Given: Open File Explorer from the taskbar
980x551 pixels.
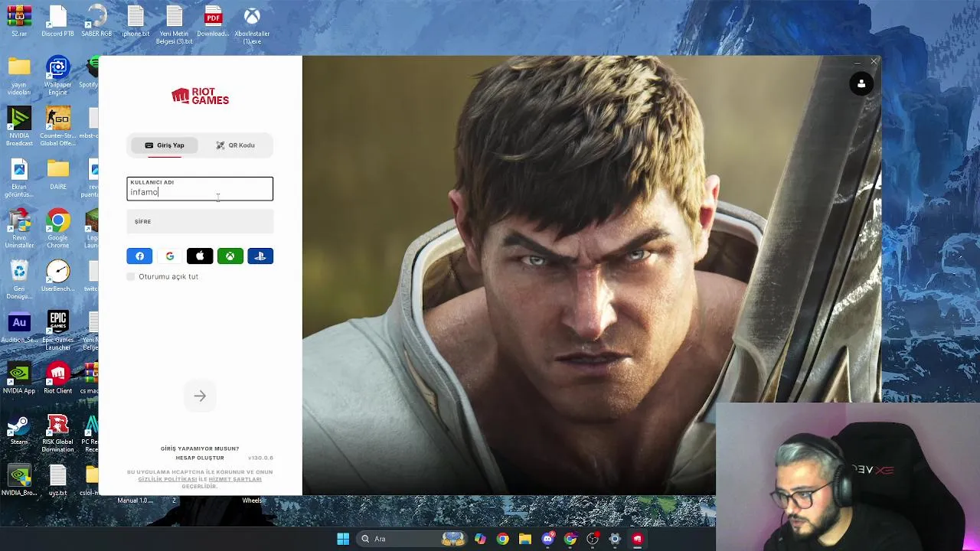Looking at the screenshot, I should coord(525,539).
